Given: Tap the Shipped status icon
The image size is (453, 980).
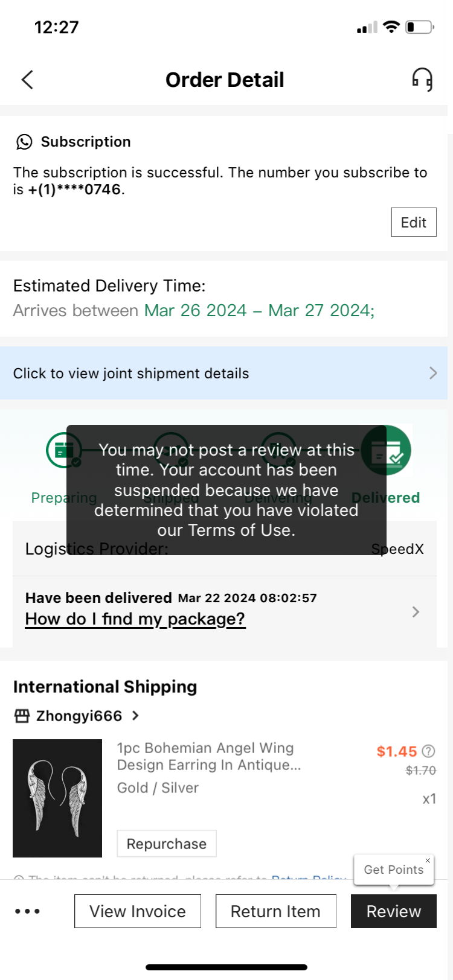Looking at the screenshot, I should coord(171,450).
